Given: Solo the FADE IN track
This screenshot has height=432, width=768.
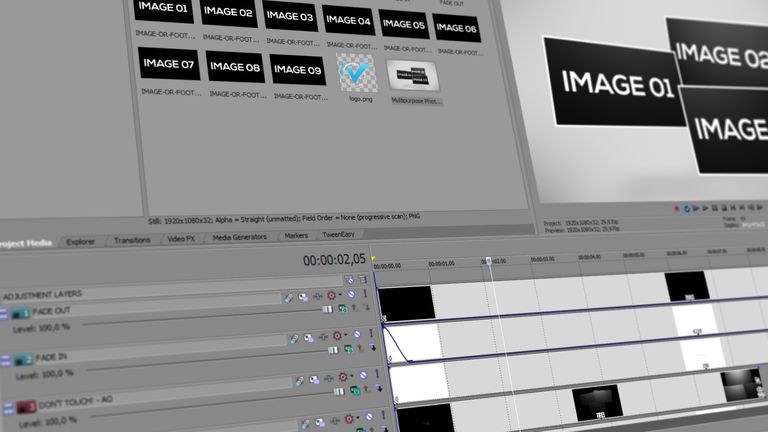Looking at the screenshot, I should coord(371,334).
